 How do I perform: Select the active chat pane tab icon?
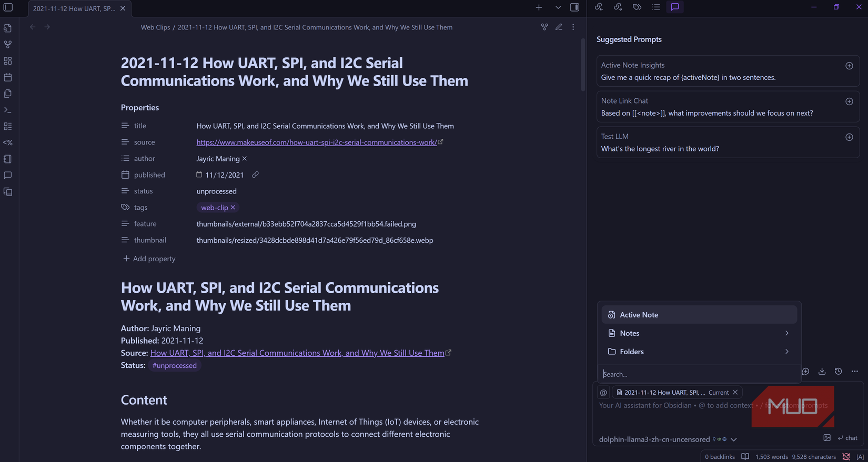pos(675,7)
